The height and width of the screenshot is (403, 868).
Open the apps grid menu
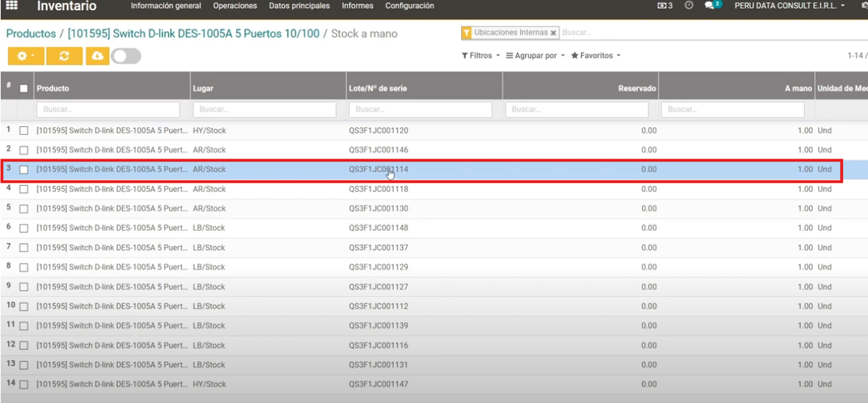click(11, 6)
